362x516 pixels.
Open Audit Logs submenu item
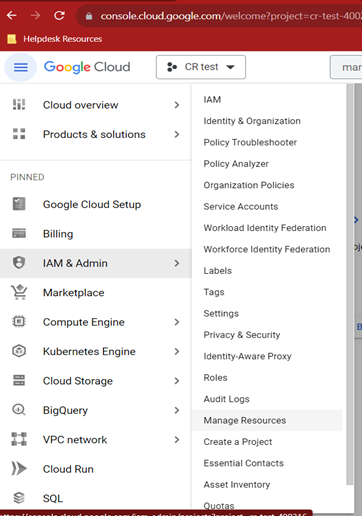226,399
